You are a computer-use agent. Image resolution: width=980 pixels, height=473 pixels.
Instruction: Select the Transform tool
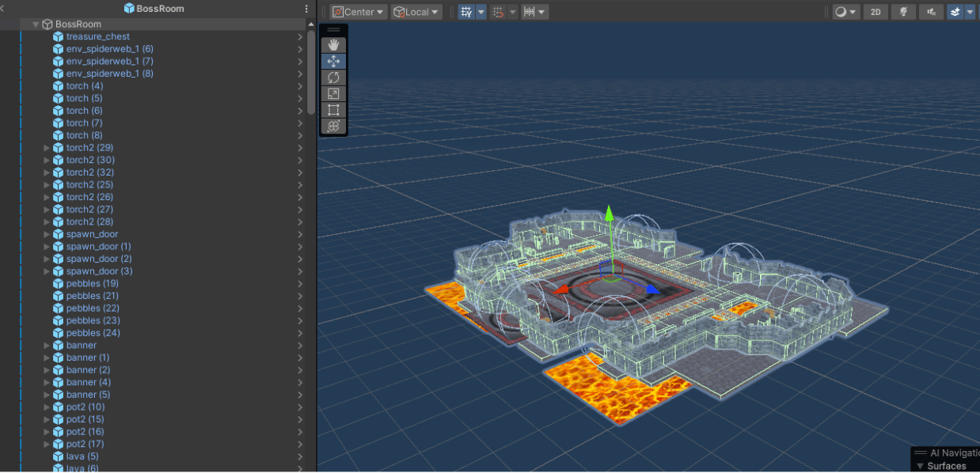pos(333,127)
